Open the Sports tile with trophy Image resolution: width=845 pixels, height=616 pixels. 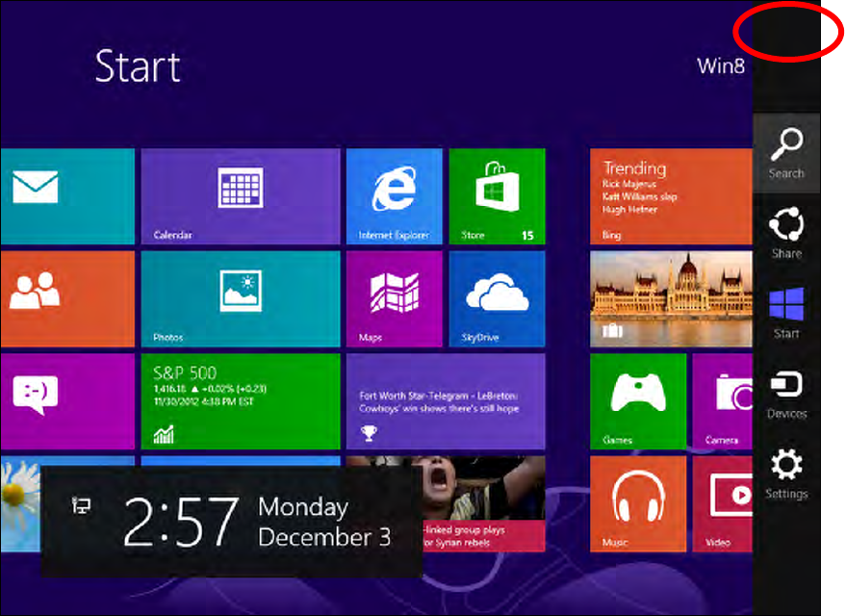[x=446, y=401]
